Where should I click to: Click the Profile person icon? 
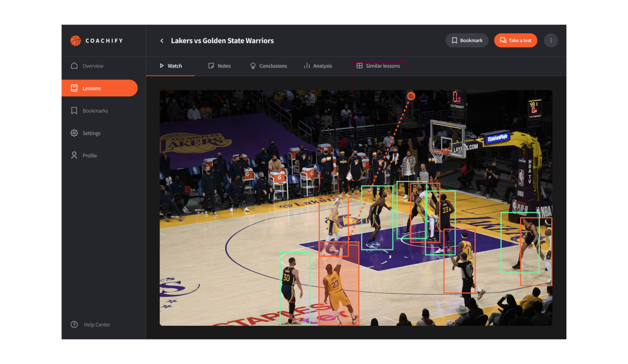74,155
